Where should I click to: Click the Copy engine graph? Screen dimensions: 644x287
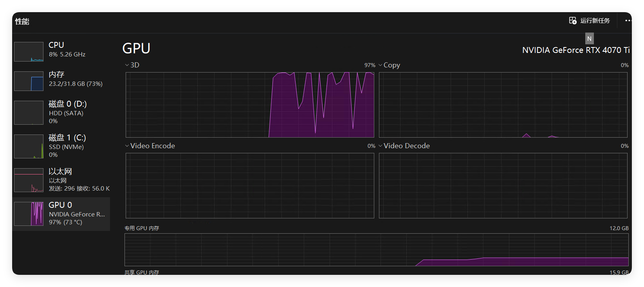pyautogui.click(x=503, y=105)
